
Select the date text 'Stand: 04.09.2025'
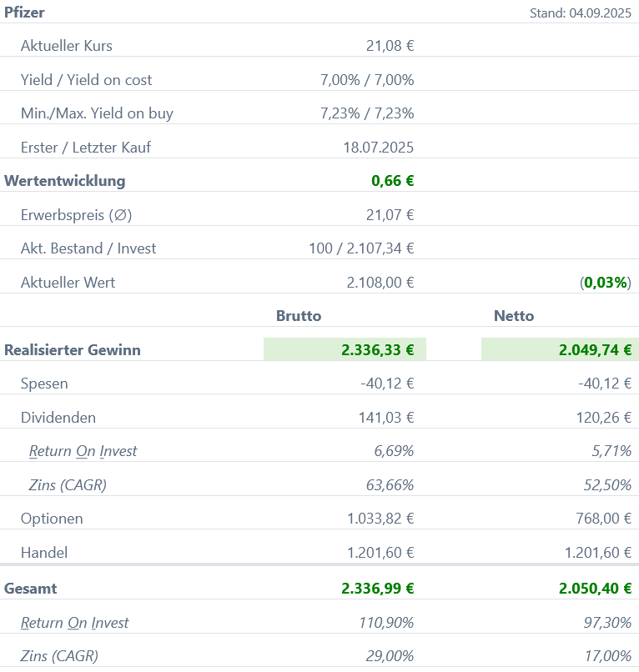tap(581, 13)
